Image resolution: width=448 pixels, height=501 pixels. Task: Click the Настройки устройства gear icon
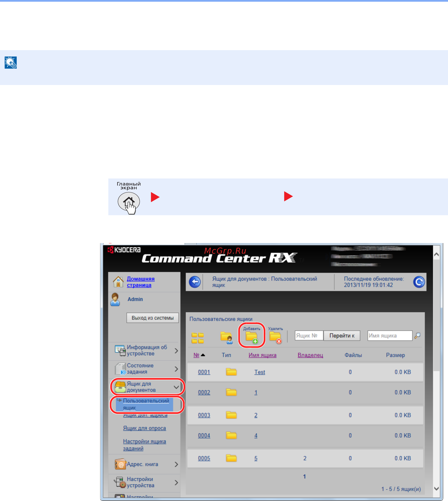(x=120, y=482)
